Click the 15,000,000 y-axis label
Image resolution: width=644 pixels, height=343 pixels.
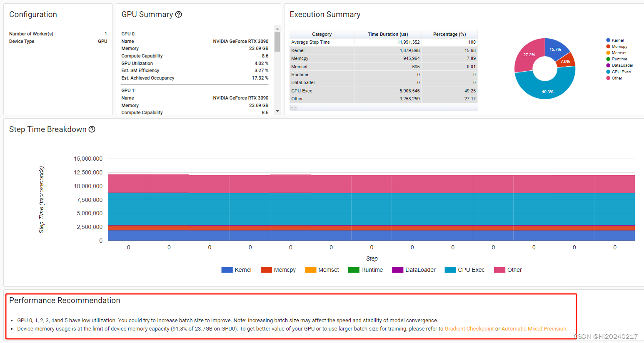pyautogui.click(x=88, y=159)
